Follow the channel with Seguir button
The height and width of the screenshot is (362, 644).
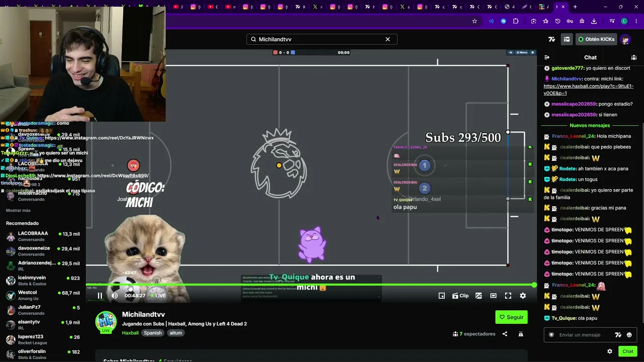pos(511,317)
